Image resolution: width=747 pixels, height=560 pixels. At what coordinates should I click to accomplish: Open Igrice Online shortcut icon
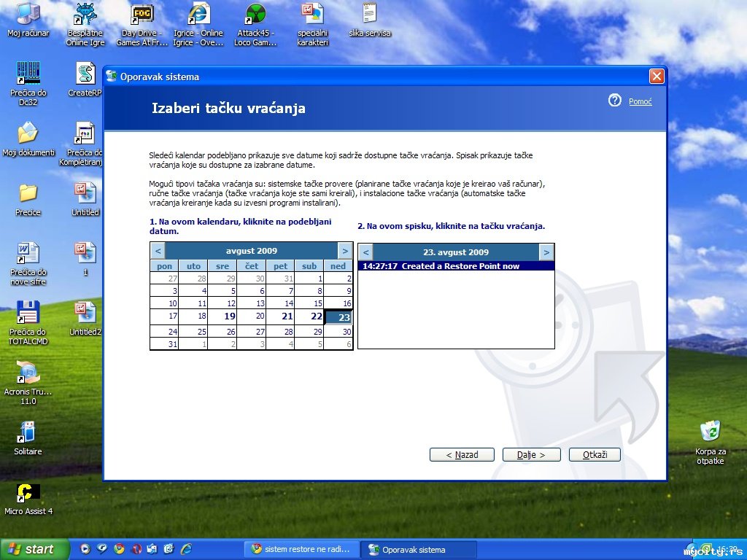point(198,24)
